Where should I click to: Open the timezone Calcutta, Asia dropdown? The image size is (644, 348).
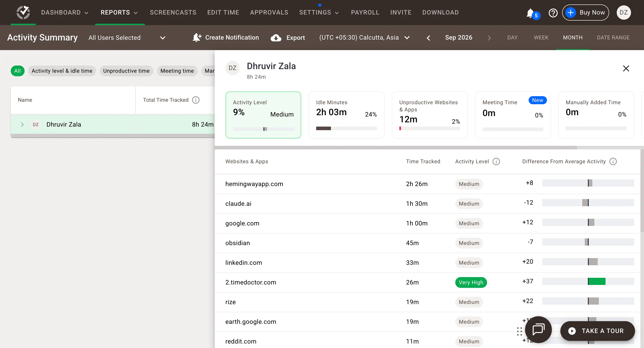[364, 38]
